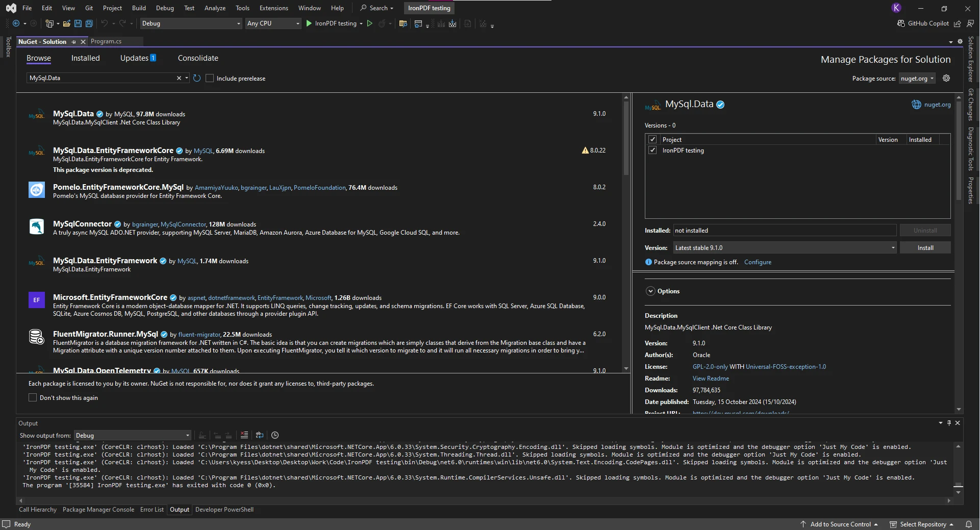This screenshot has width=980, height=530.
Task: Open the Extensions menu
Action: click(273, 8)
